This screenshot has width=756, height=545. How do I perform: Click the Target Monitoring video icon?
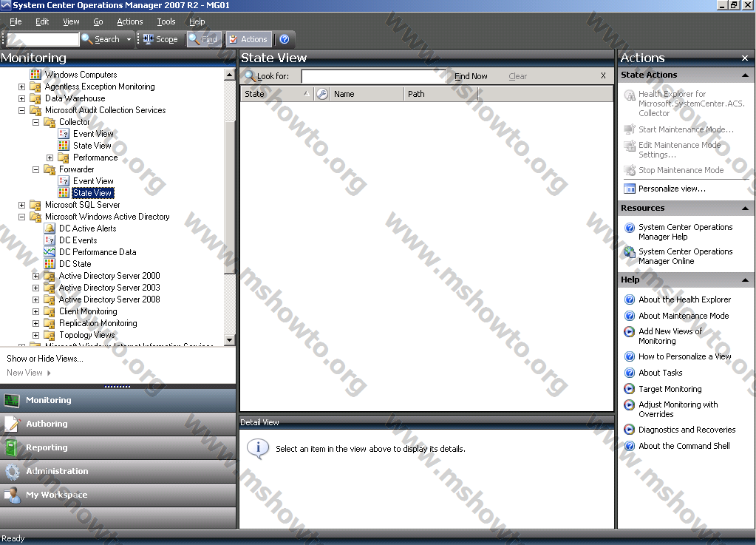pyautogui.click(x=630, y=389)
